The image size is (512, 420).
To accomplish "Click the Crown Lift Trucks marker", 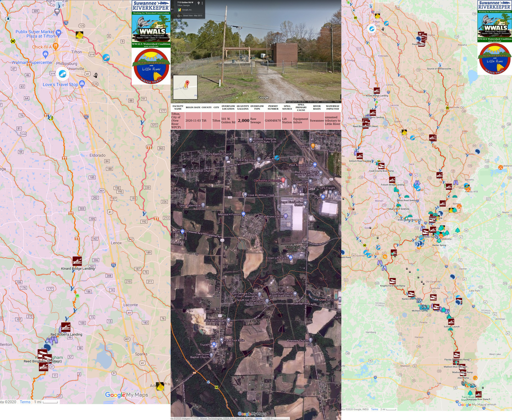I will [x=291, y=258].
